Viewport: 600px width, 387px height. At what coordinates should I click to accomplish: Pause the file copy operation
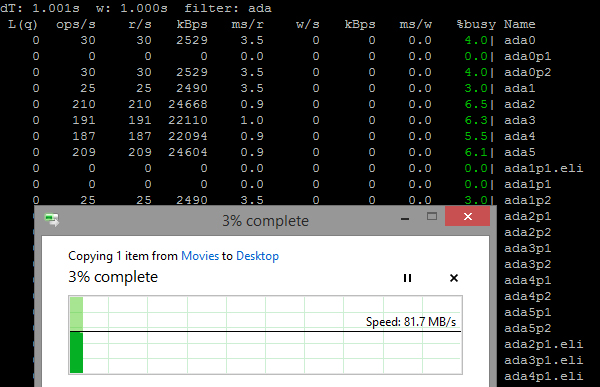click(x=407, y=278)
